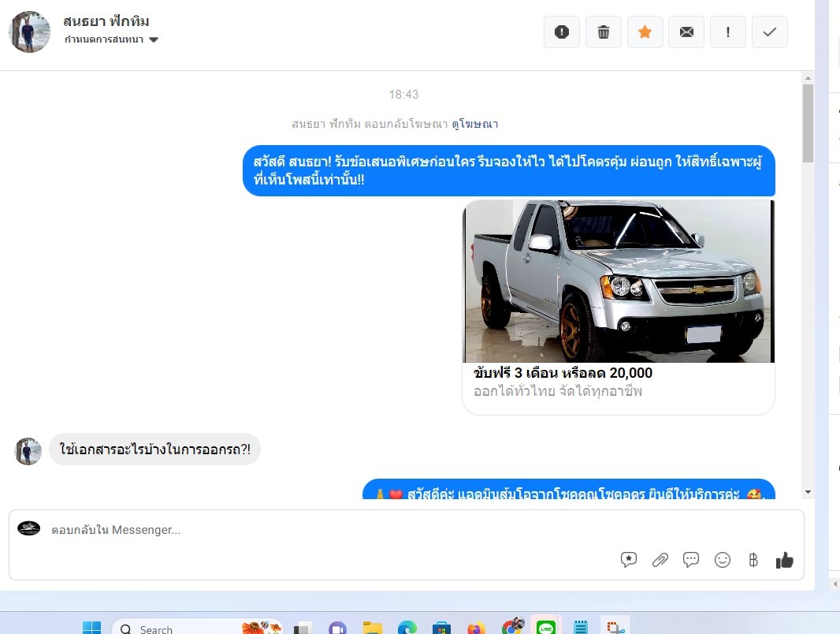Image resolution: width=840 pixels, height=634 pixels.
Task: Open saved replies star-bubble icon
Action: (629, 560)
